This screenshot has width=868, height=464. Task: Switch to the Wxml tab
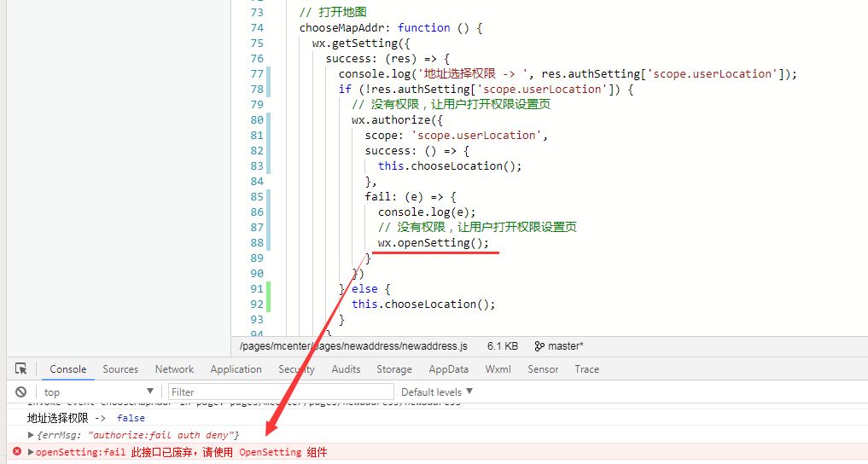pyautogui.click(x=498, y=368)
